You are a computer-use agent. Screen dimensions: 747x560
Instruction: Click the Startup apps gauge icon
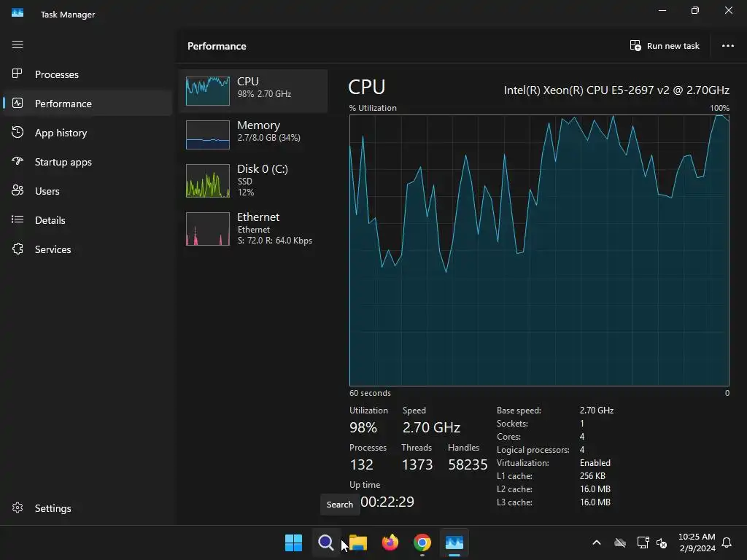[18, 161]
